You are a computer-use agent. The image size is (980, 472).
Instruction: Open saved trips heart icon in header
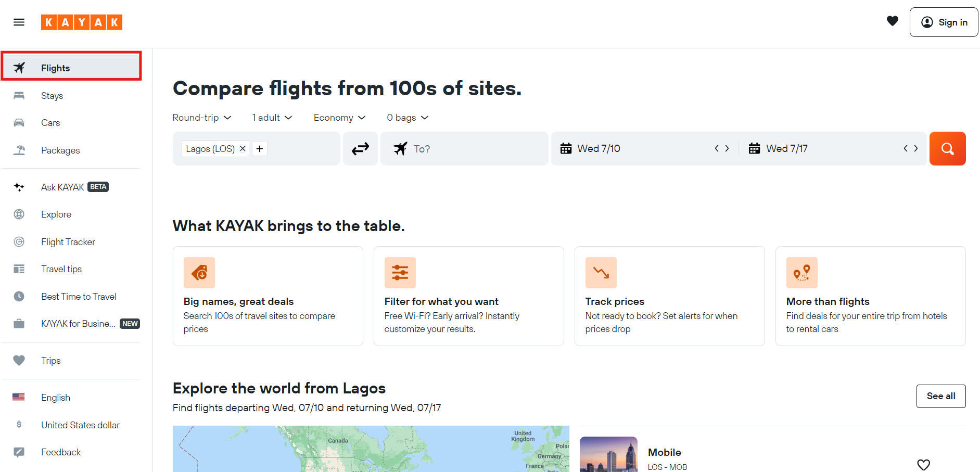click(893, 21)
